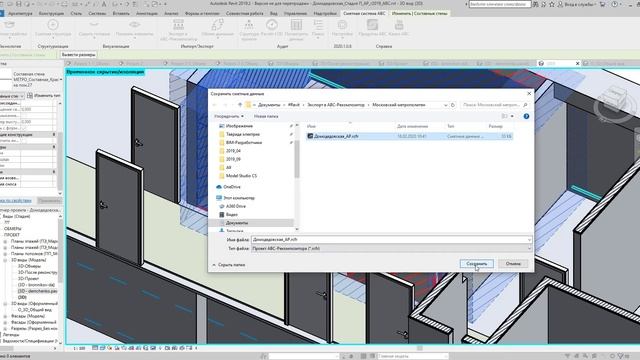Viewport: 640px width, 360px height.
Task: Open the Управление ribbon tab
Action: click(295, 13)
